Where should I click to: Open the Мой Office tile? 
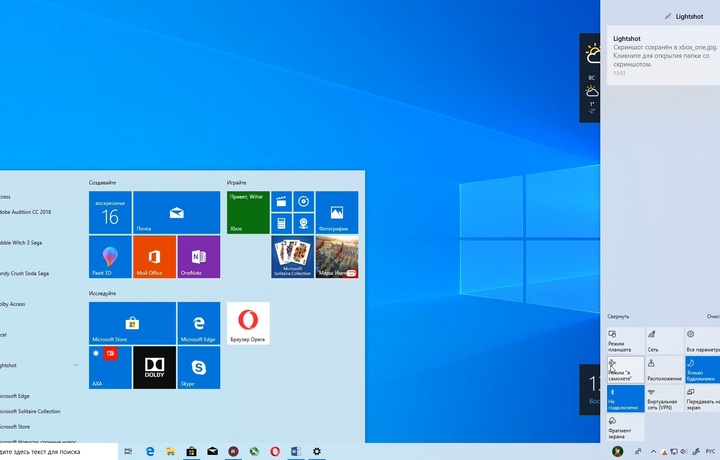154,257
